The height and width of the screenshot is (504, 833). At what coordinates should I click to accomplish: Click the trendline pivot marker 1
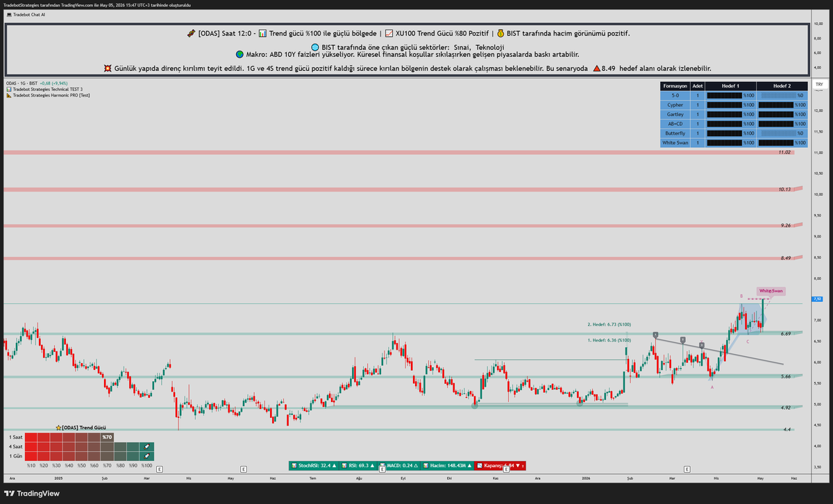click(655, 335)
